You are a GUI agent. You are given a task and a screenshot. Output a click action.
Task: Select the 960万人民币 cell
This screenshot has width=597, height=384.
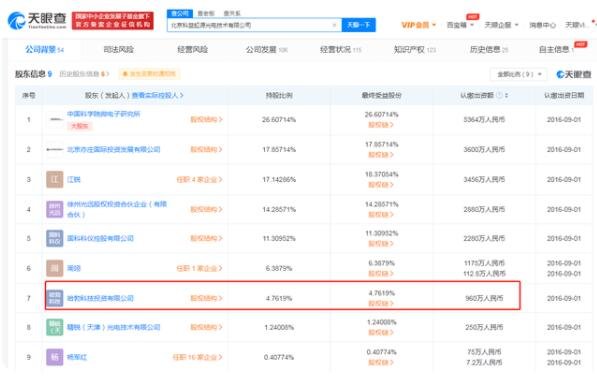[x=484, y=298]
